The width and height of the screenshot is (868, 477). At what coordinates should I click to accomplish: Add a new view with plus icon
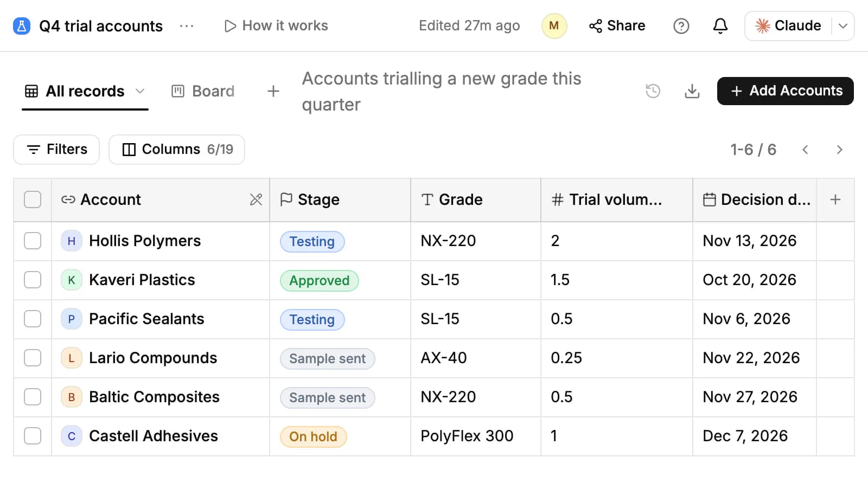tap(273, 91)
